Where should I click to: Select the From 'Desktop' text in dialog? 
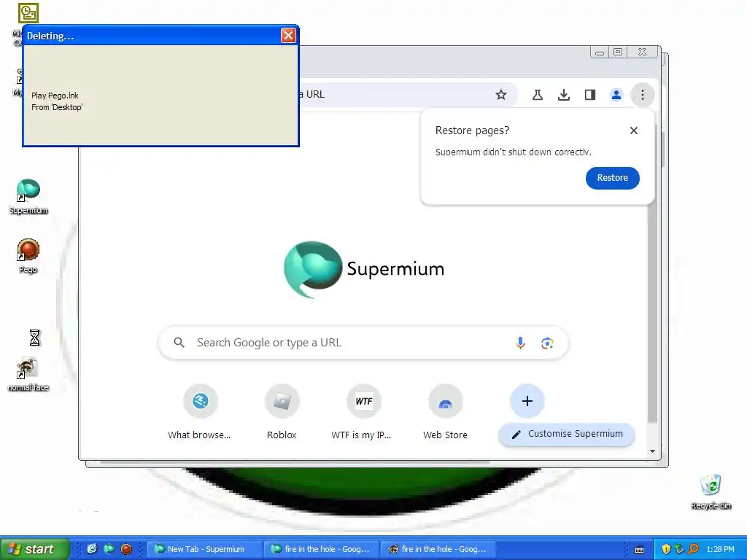coord(57,108)
